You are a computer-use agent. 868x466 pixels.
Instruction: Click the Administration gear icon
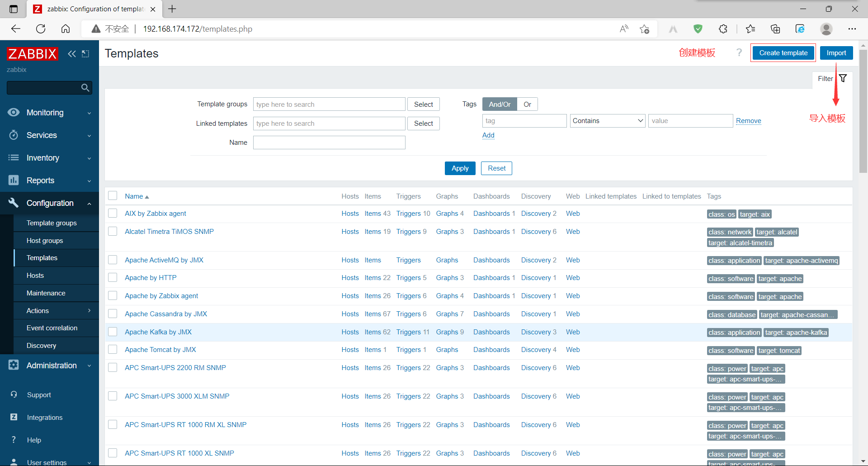(x=14, y=365)
